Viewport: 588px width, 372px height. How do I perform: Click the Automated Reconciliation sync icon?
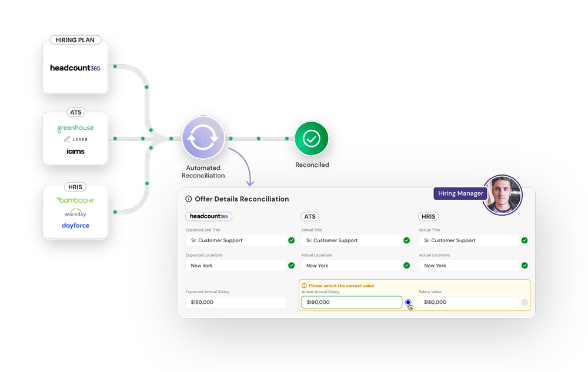point(203,138)
